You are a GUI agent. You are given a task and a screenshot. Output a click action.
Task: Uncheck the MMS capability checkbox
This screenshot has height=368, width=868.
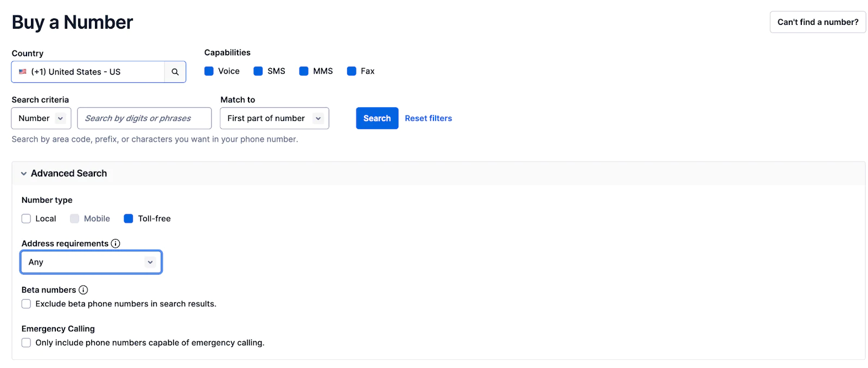[x=304, y=71]
